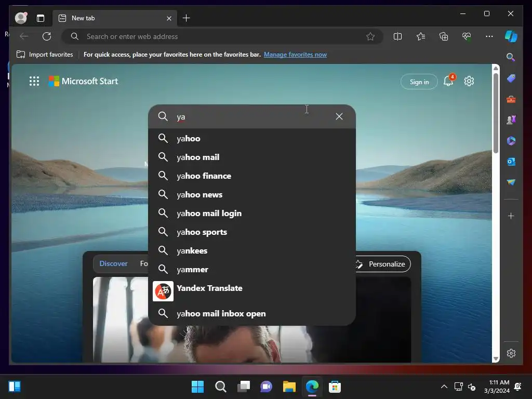Open Manage favorites now link
Image resolution: width=532 pixels, height=399 pixels.
click(295, 55)
